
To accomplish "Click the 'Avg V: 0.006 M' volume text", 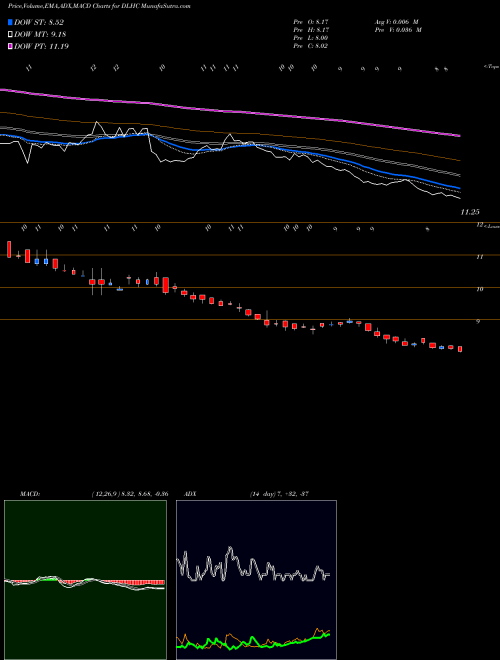I will click(396, 22).
